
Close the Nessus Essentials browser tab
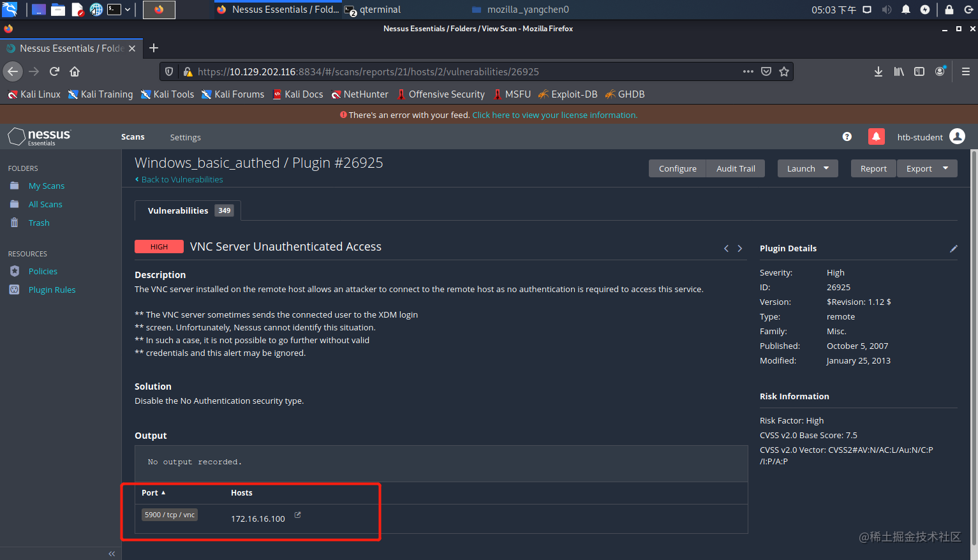132,48
